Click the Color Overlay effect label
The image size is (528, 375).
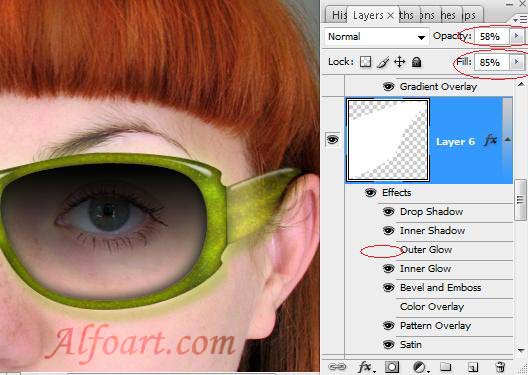(x=432, y=307)
